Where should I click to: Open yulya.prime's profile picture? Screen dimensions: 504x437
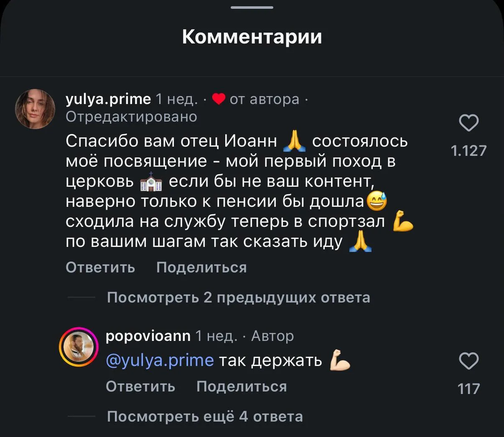click(x=35, y=109)
